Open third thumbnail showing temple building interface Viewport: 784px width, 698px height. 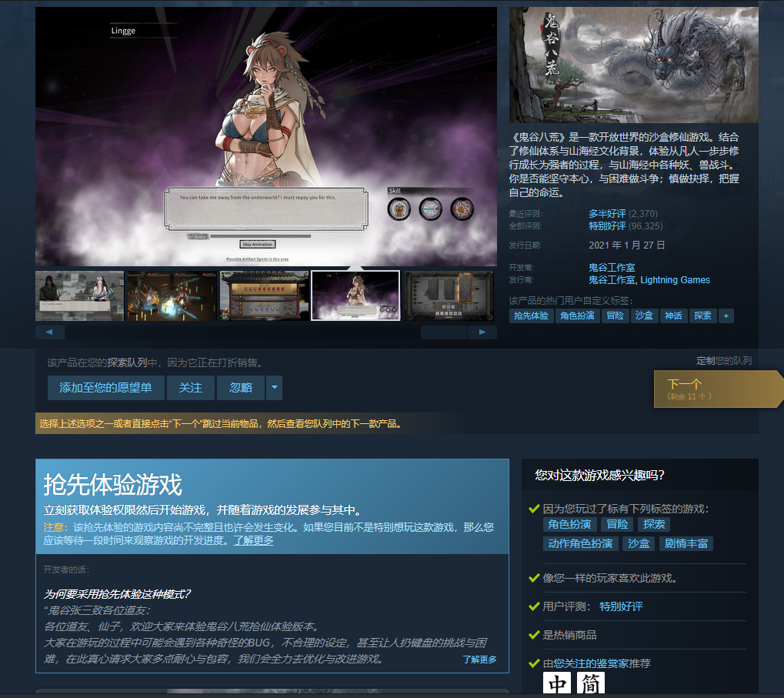click(x=264, y=296)
